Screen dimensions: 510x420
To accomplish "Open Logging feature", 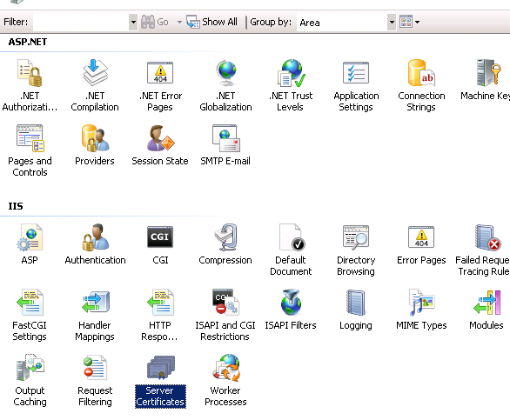I will (x=356, y=310).
